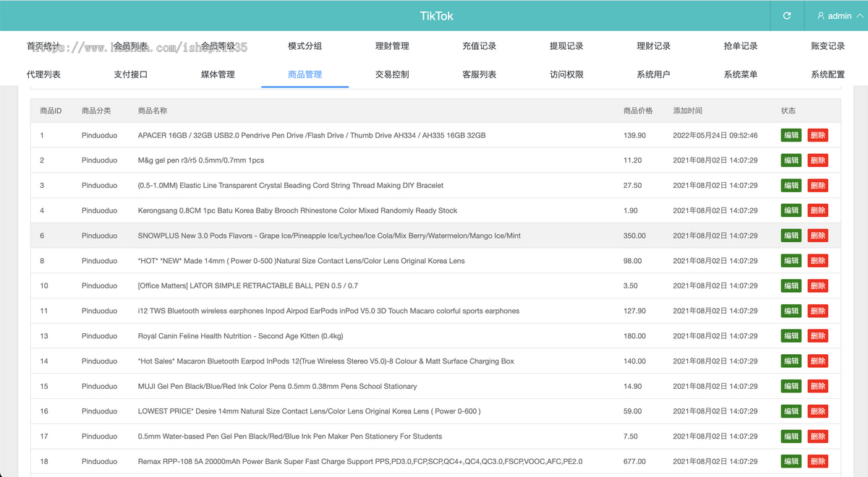Go to 账变记录 tab
868x477 pixels.
pos(827,46)
